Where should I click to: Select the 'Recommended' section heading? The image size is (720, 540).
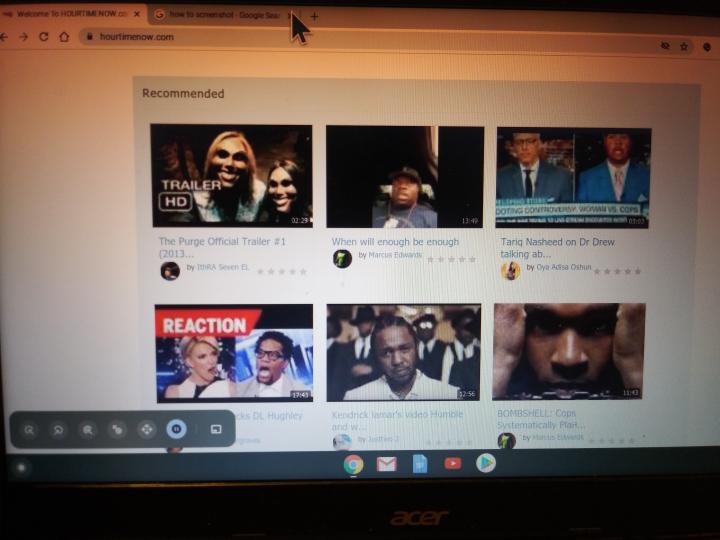[183, 93]
